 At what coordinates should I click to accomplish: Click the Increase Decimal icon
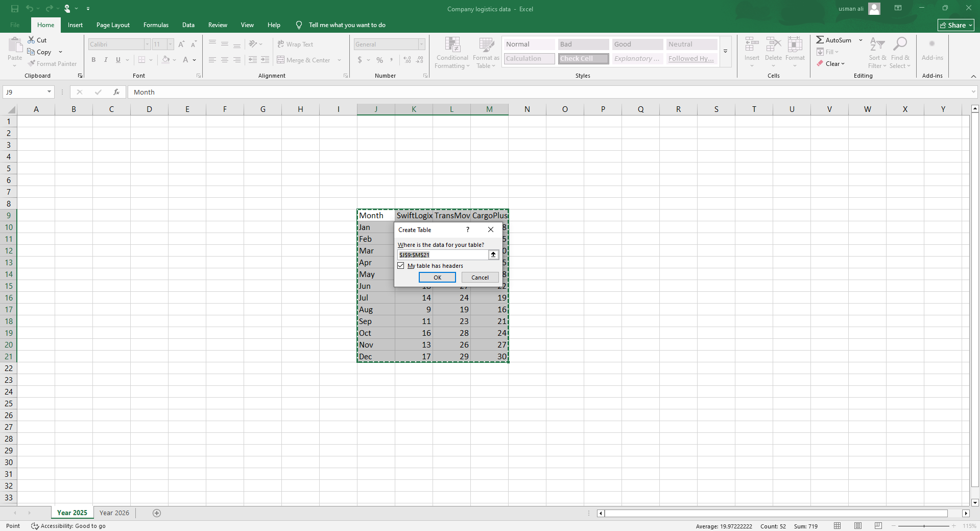point(407,60)
